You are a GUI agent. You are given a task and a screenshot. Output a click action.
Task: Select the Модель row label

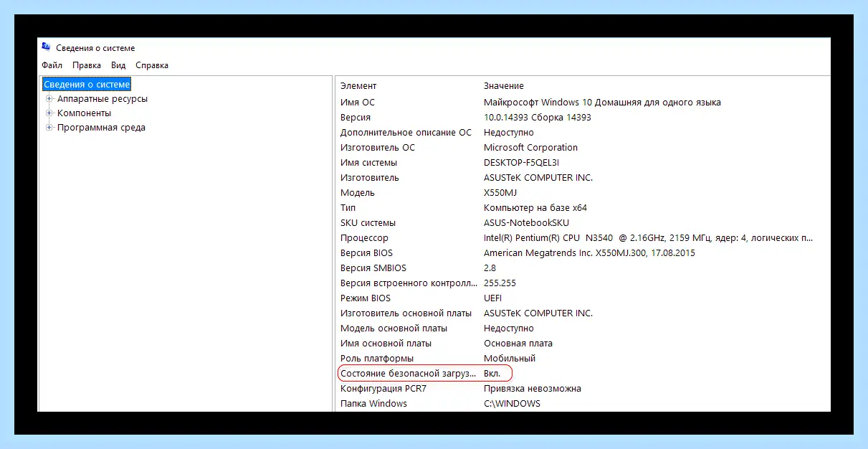pos(357,193)
